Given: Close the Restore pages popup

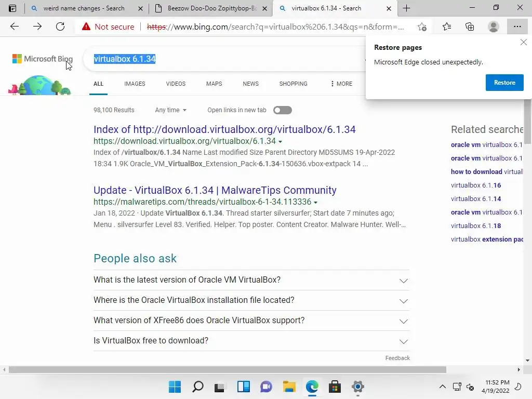Looking at the screenshot, I should coord(524,42).
